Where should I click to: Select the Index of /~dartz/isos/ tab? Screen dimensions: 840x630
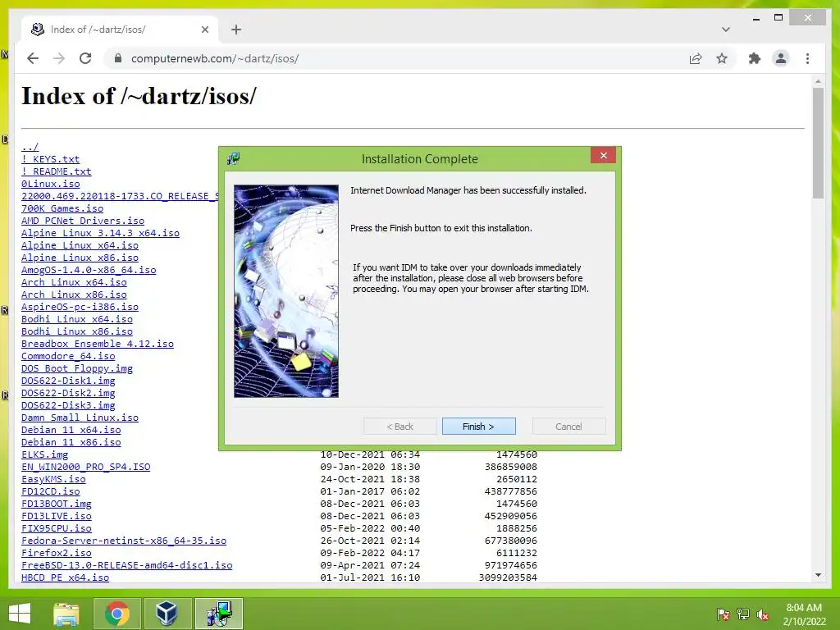tap(120, 30)
